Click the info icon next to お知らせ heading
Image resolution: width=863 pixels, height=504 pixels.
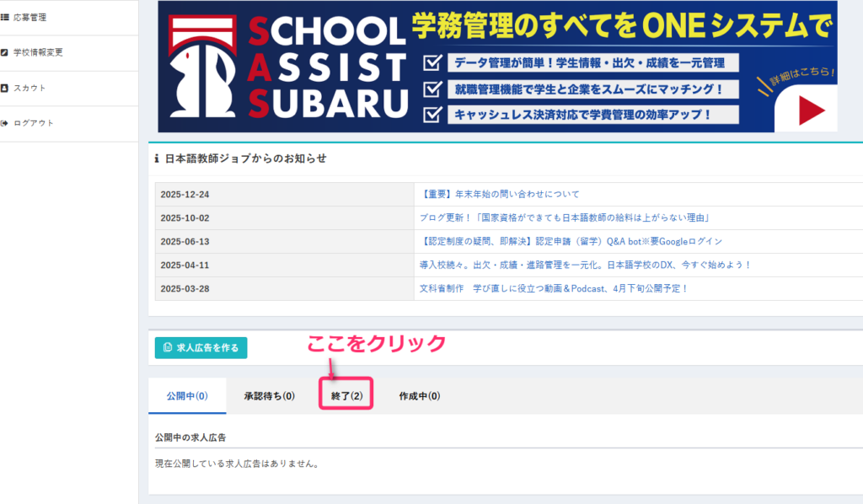[x=157, y=158]
